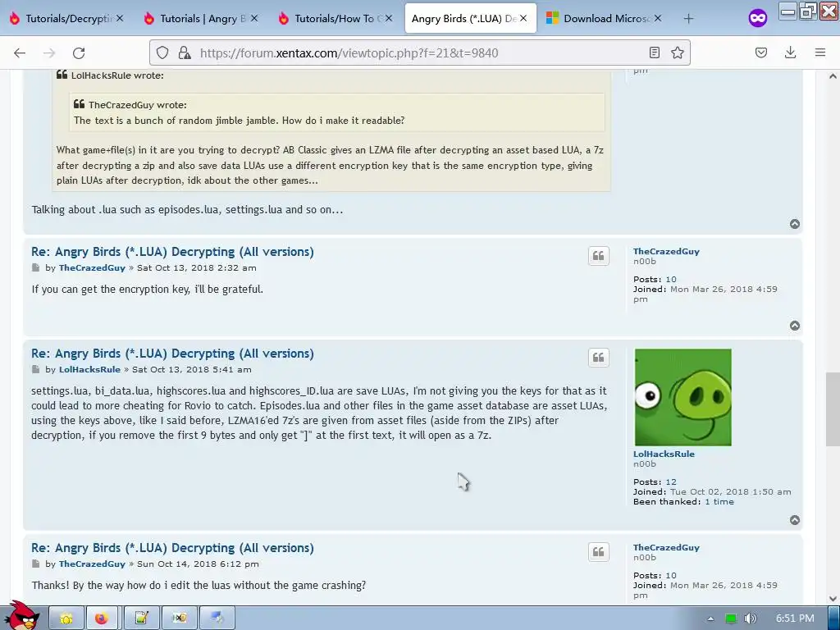This screenshot has width=840, height=630.
Task: Click LolHacksRule's green pig avatar
Action: [x=682, y=397]
